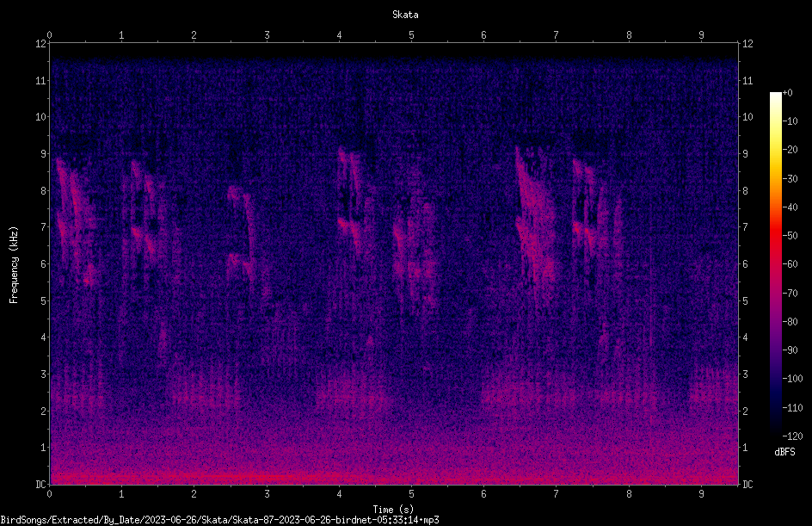The image size is (812, 526).
Task: Click the dBFS color scale gradient bar
Action: coord(775,263)
